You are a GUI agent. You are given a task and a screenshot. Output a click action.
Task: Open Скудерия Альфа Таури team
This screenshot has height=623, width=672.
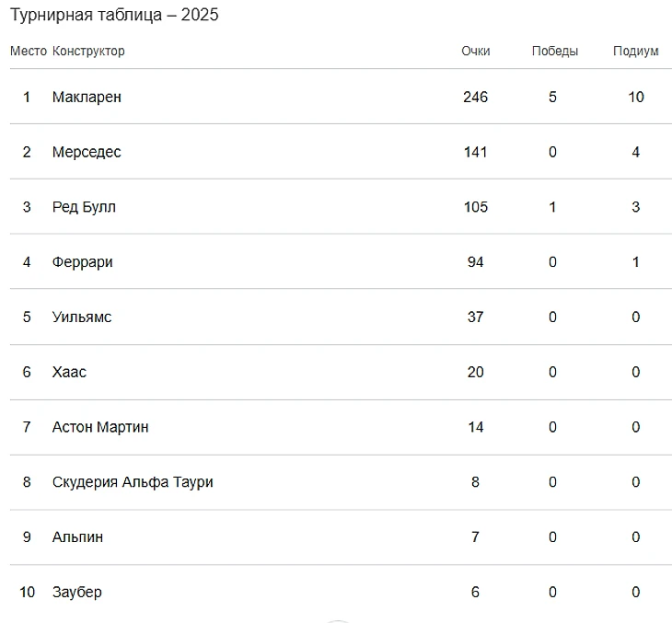133,482
